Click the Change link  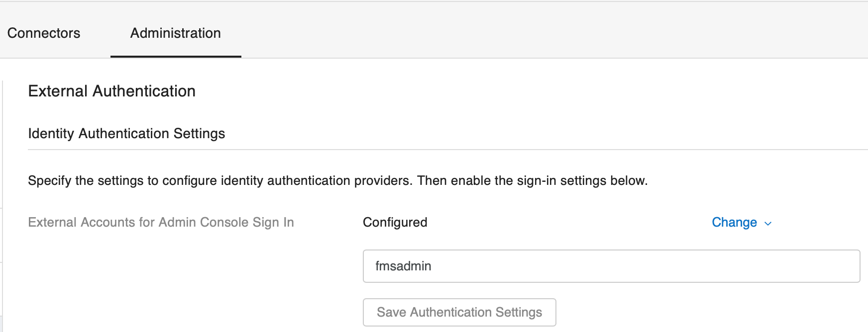pyautogui.click(x=734, y=222)
